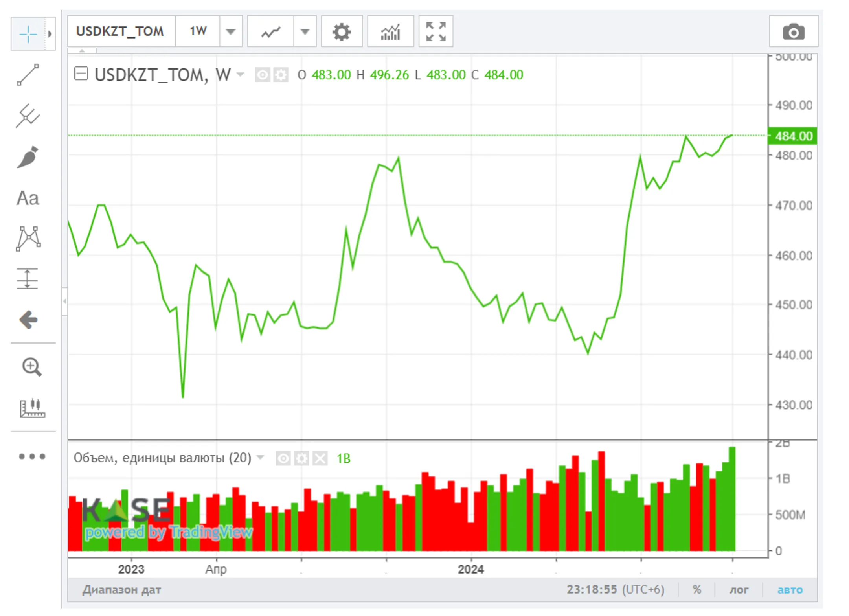Toggle visibility eye of USDKZT_TOM series
The image size is (849, 616).
tap(262, 75)
